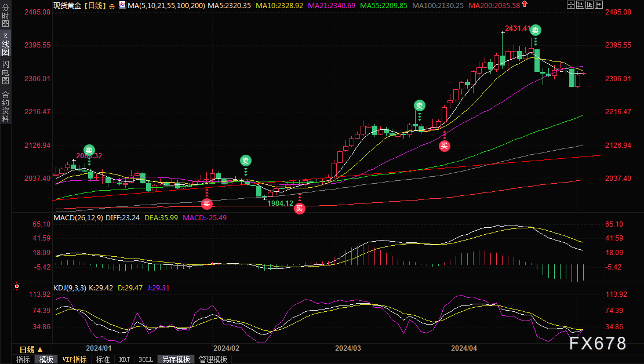This screenshot has height=364, width=644.
Task: Click the orange crosshair circle icon beside 日线
Action: 112,6
